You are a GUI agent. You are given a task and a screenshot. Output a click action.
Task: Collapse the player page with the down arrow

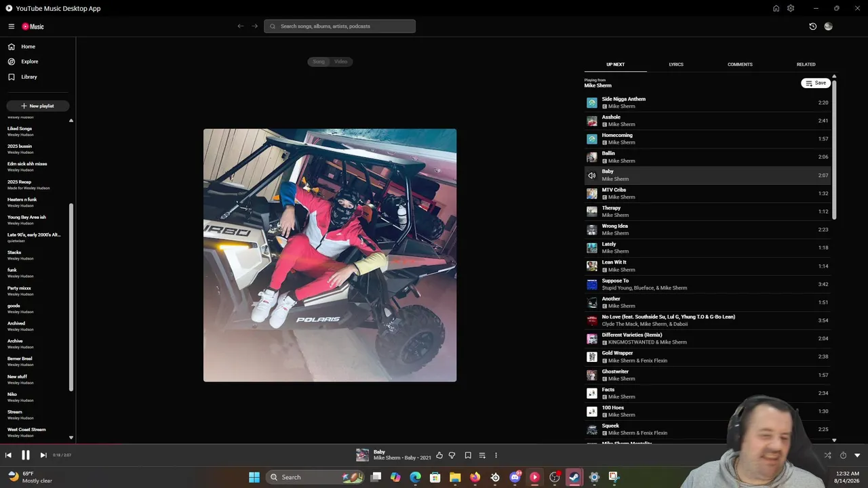point(857,455)
